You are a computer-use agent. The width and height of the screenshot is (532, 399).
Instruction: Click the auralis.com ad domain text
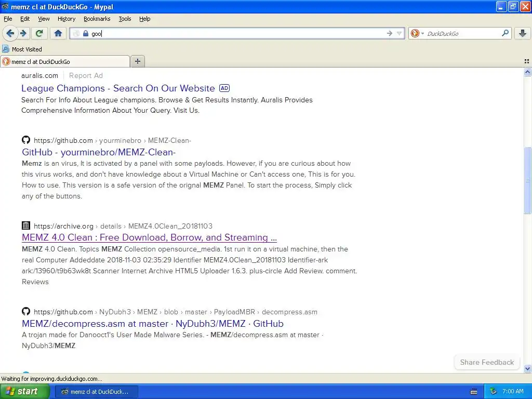point(39,76)
